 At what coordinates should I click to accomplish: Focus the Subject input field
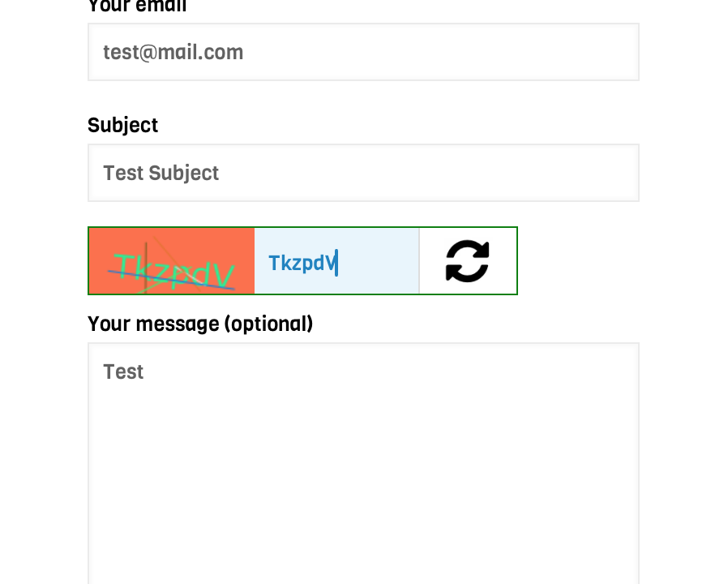coord(363,173)
